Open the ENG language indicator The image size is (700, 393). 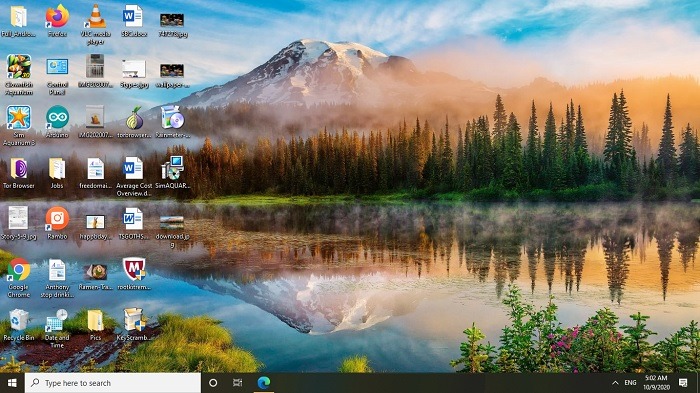click(x=630, y=383)
